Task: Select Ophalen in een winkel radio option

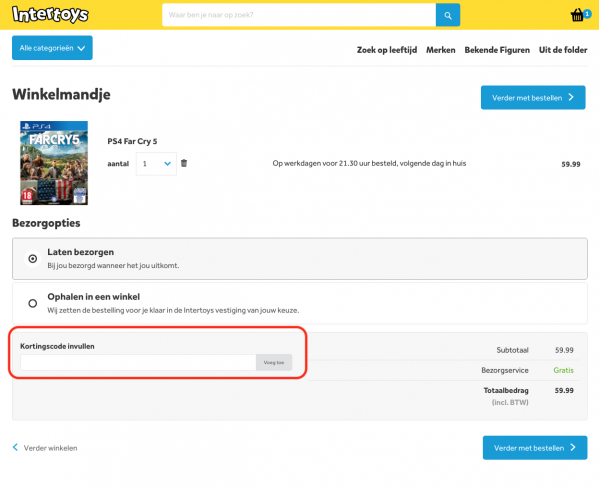Action: [33, 303]
